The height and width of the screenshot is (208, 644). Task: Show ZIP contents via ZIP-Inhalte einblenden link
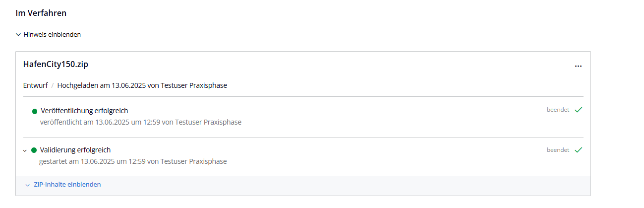click(x=67, y=185)
